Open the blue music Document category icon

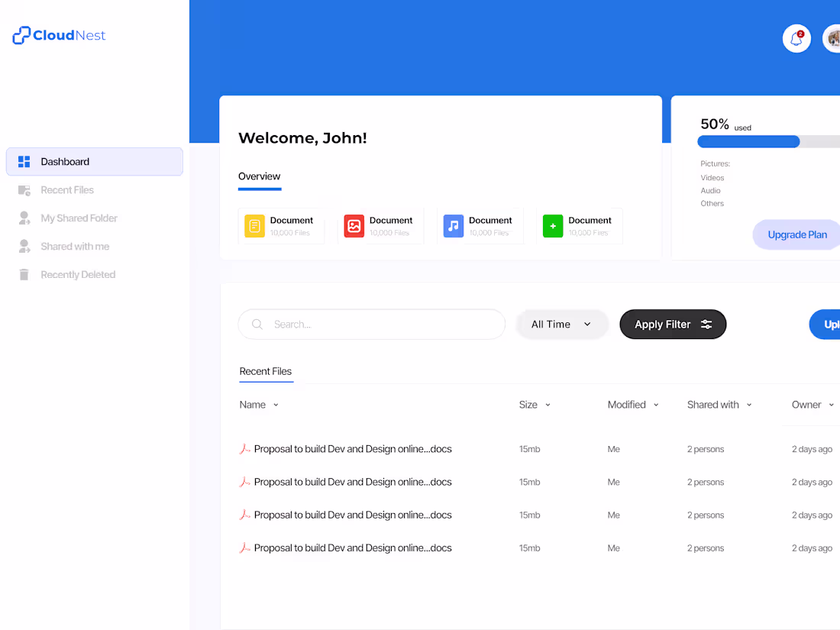tap(453, 226)
